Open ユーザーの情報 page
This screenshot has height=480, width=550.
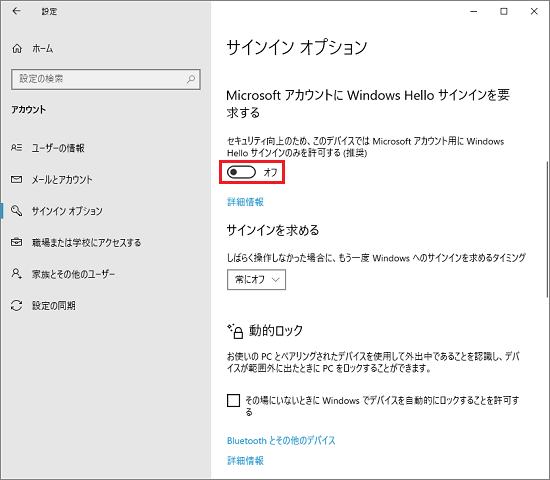58,148
